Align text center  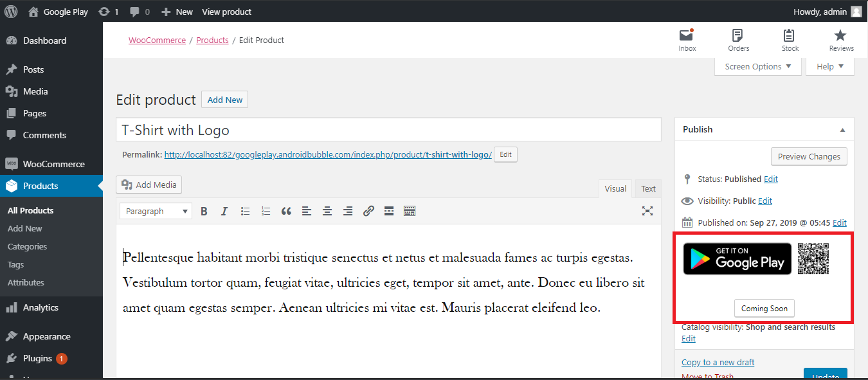[x=327, y=211]
